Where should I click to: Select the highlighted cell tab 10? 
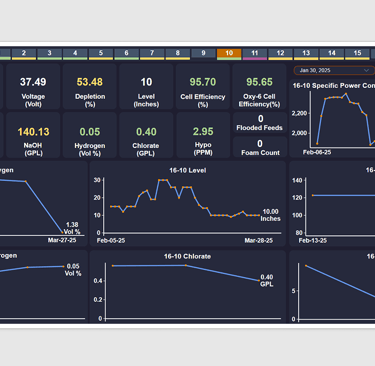pos(229,53)
